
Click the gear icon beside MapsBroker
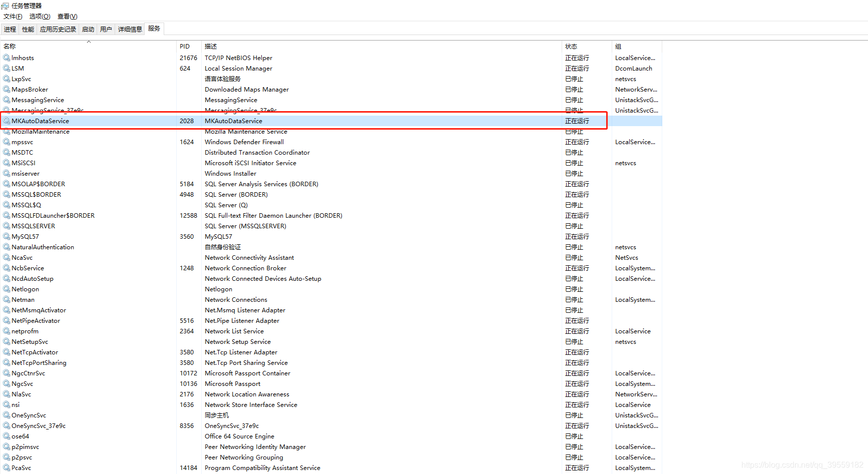coord(7,89)
